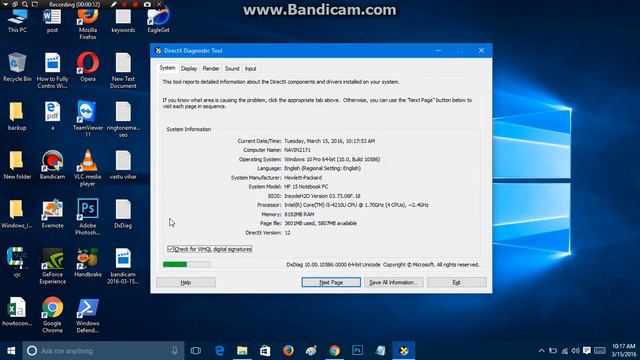Select the Mozilla Firefox desktop shortcut
This screenshot has width=640, height=360.
point(88,24)
